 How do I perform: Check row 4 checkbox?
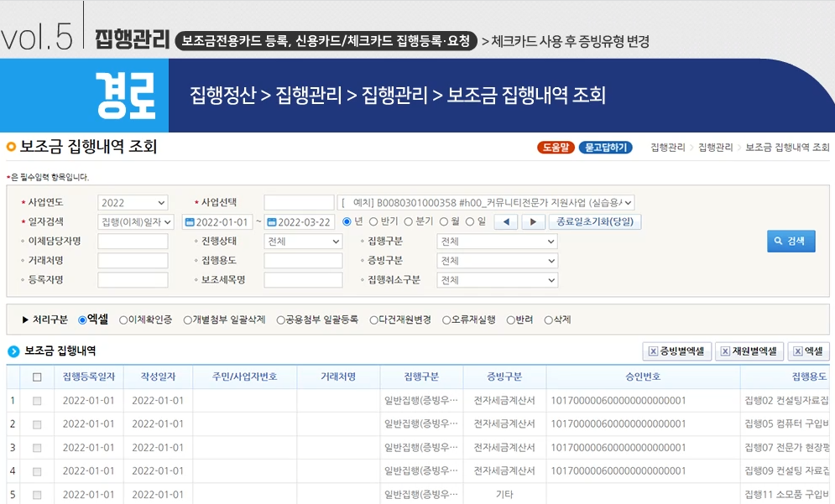click(37, 471)
